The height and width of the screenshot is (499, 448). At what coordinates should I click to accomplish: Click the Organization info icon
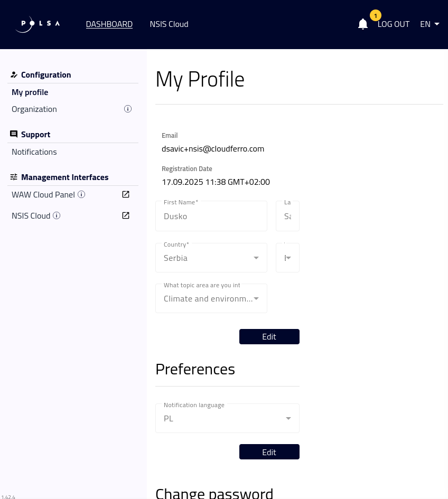(x=128, y=109)
